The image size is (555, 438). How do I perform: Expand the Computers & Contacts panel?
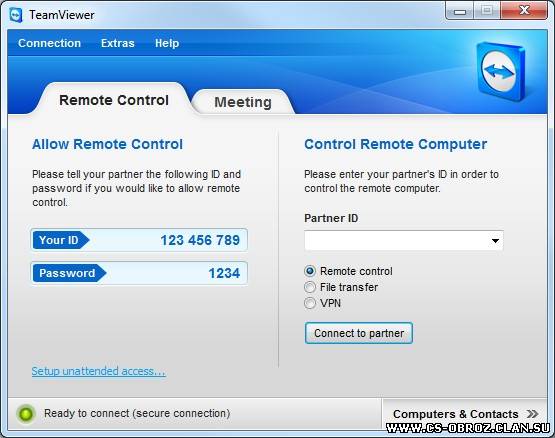[465, 414]
